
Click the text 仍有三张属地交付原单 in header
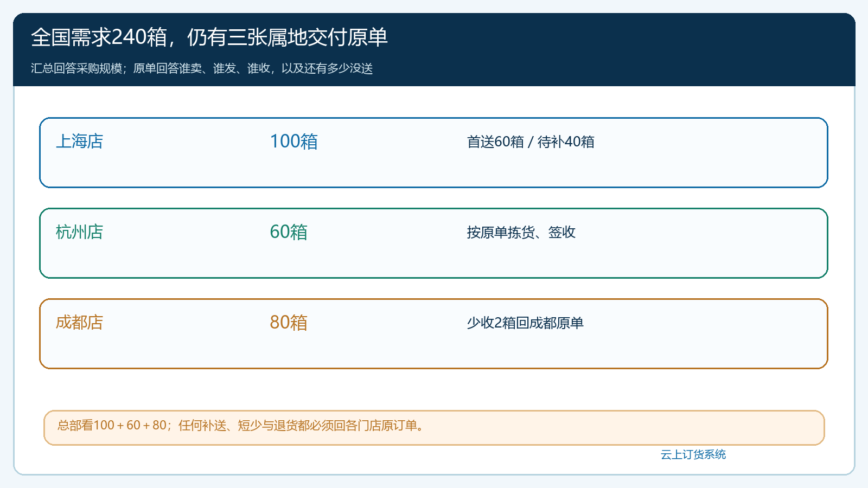(288, 37)
